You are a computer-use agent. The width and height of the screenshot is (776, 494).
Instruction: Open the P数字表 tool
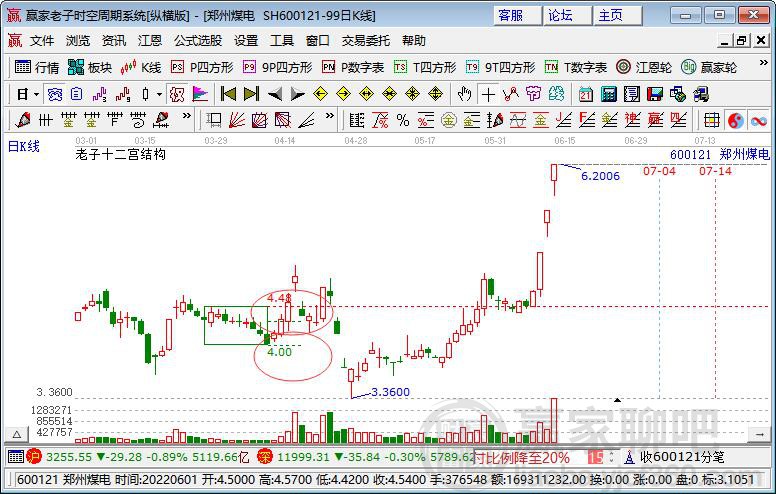pos(353,67)
